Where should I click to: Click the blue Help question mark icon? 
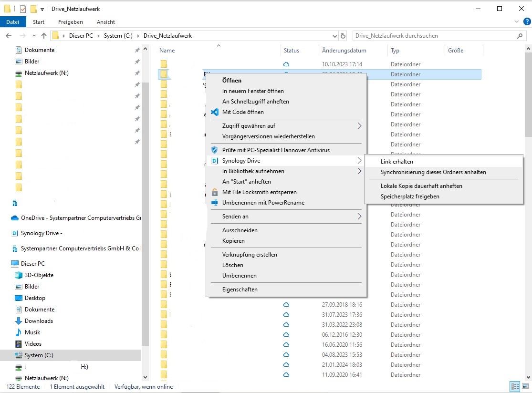click(x=526, y=21)
